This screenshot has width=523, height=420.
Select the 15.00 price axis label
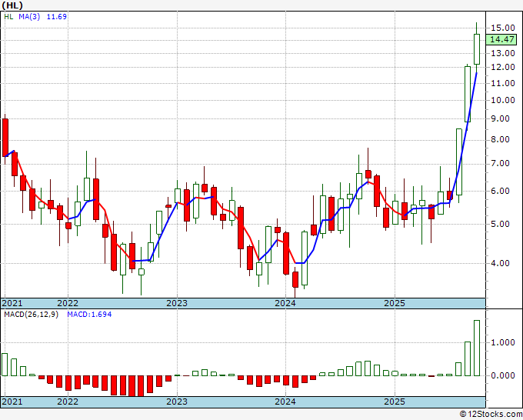503,28
